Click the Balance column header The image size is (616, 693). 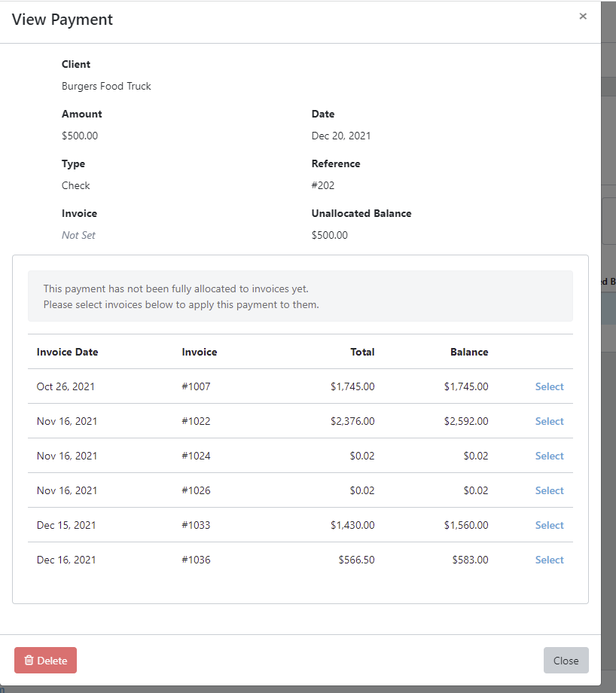coord(469,352)
